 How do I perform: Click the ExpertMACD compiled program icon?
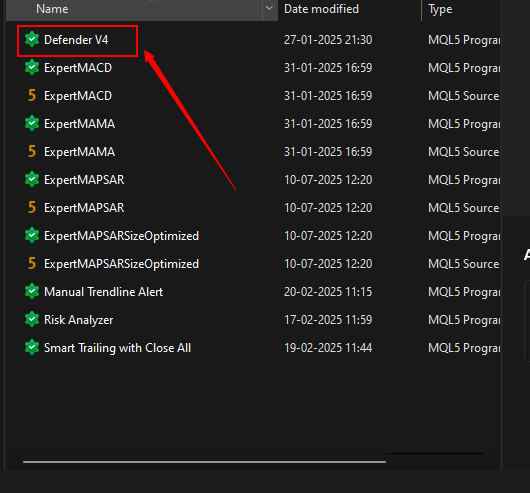32,68
